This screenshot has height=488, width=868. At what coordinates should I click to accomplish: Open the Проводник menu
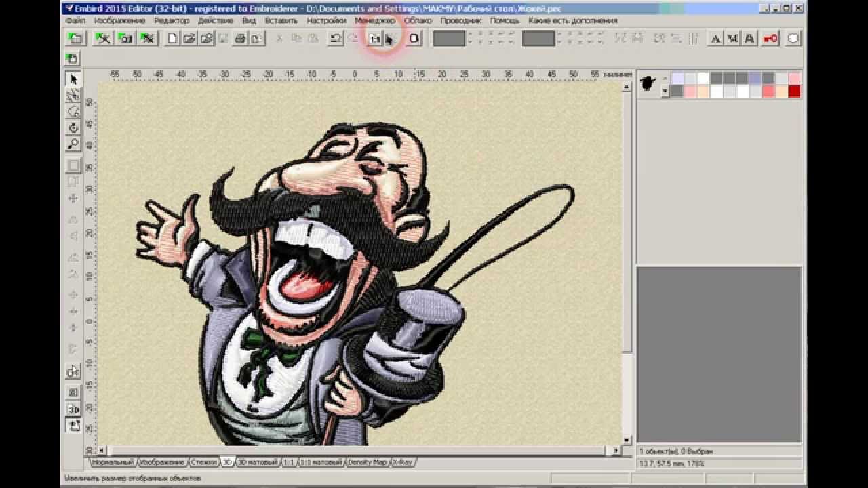(460, 21)
